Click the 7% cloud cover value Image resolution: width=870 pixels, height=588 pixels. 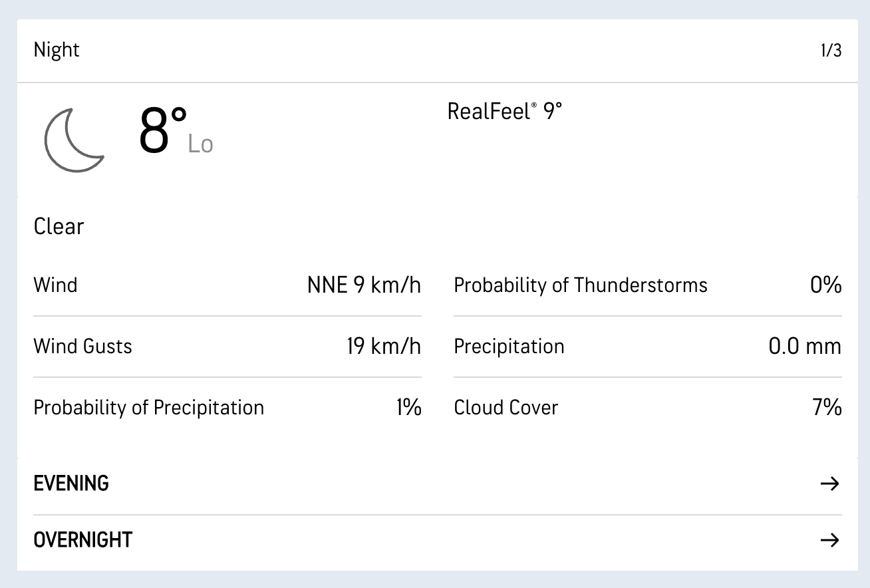(x=827, y=408)
